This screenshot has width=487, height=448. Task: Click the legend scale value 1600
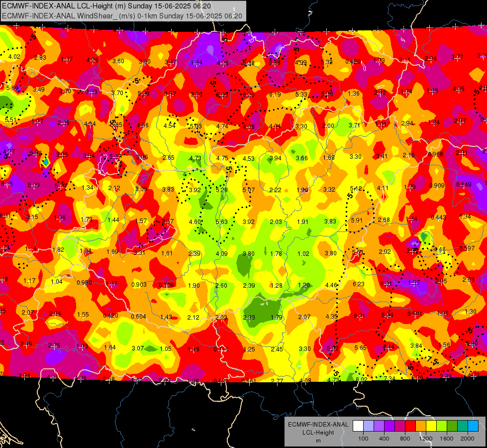click(x=447, y=439)
